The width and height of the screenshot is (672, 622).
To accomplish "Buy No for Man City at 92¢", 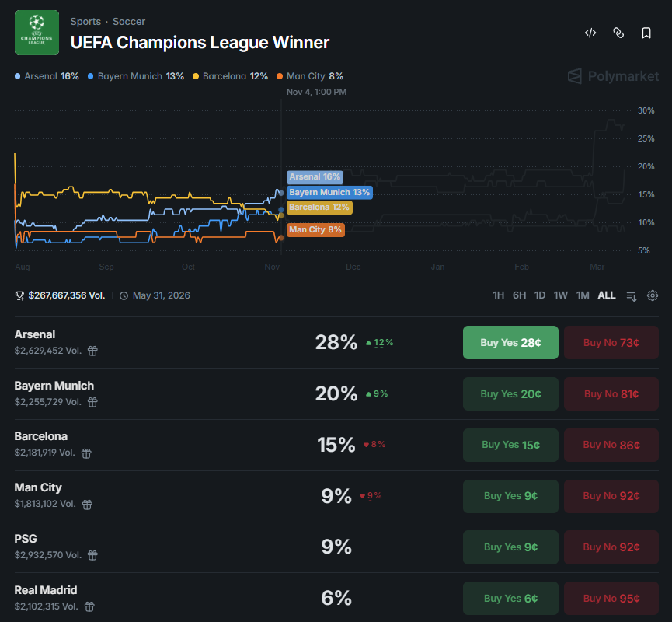I will click(x=611, y=496).
